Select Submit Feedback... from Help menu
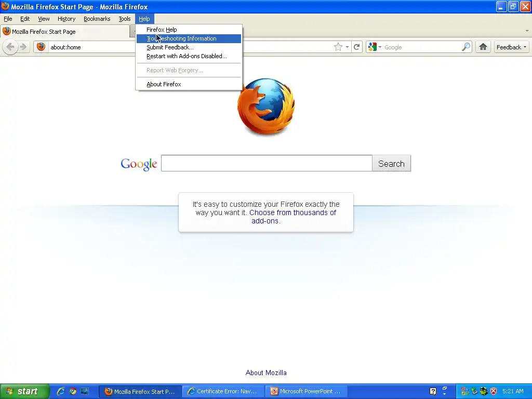 click(189, 47)
